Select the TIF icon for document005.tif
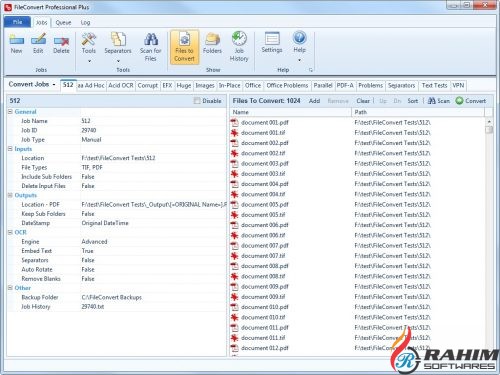The width and height of the screenshot is (500, 375). [x=235, y=215]
